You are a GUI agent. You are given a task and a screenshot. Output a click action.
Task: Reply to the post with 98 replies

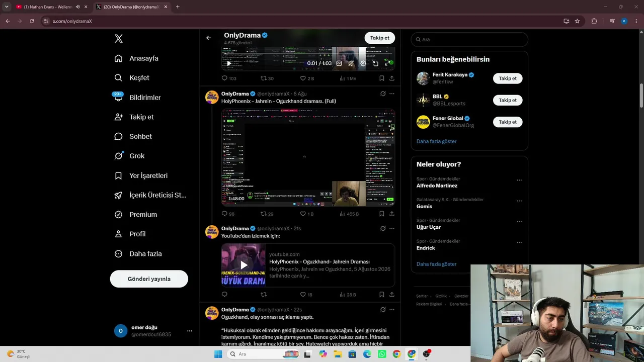[228, 214]
